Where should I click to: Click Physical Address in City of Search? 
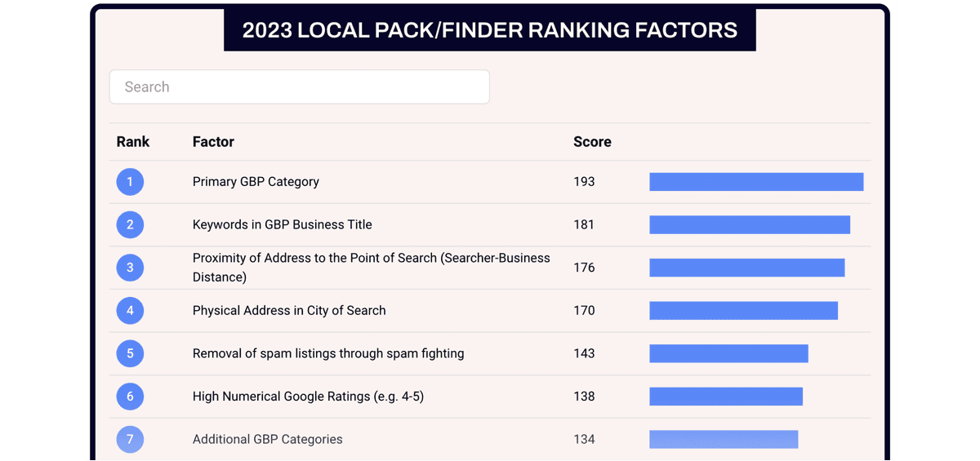point(289,311)
